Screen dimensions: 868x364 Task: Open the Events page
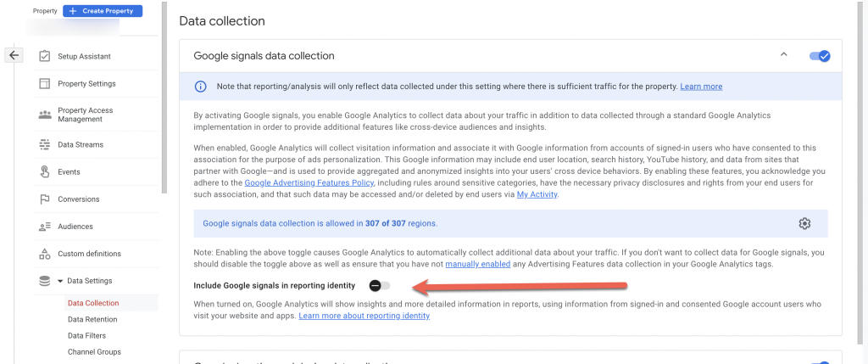pyautogui.click(x=70, y=171)
